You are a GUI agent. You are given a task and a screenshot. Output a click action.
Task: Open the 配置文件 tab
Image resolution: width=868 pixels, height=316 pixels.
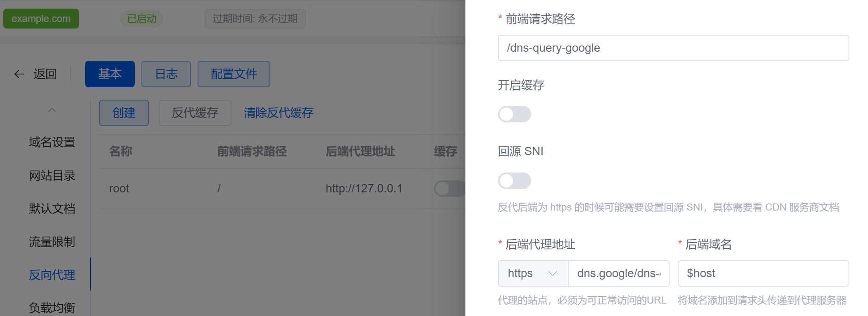tap(234, 74)
